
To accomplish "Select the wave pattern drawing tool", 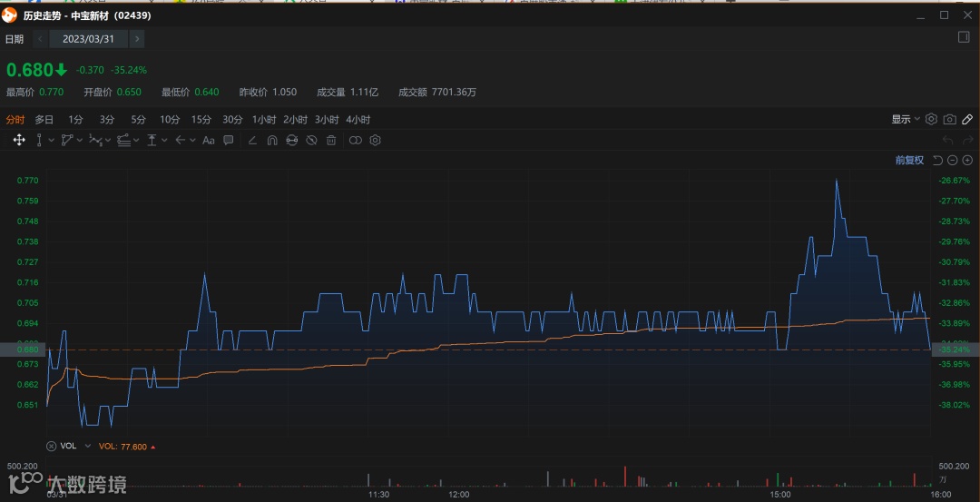I will point(95,140).
